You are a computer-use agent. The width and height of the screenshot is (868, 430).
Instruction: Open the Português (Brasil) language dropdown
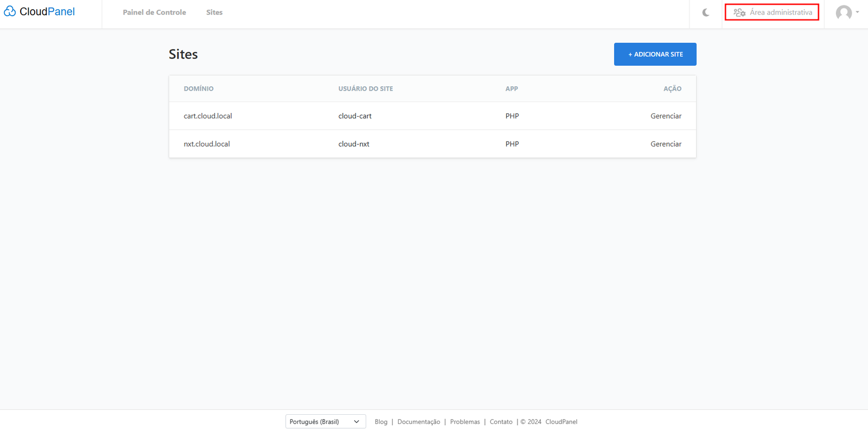325,422
